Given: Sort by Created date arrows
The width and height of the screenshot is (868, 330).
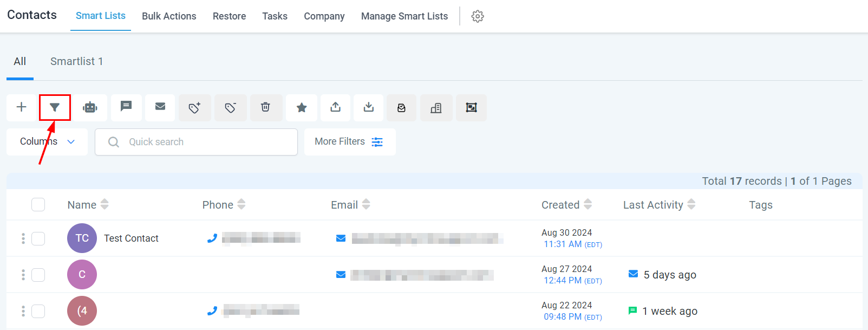Looking at the screenshot, I should point(588,204).
